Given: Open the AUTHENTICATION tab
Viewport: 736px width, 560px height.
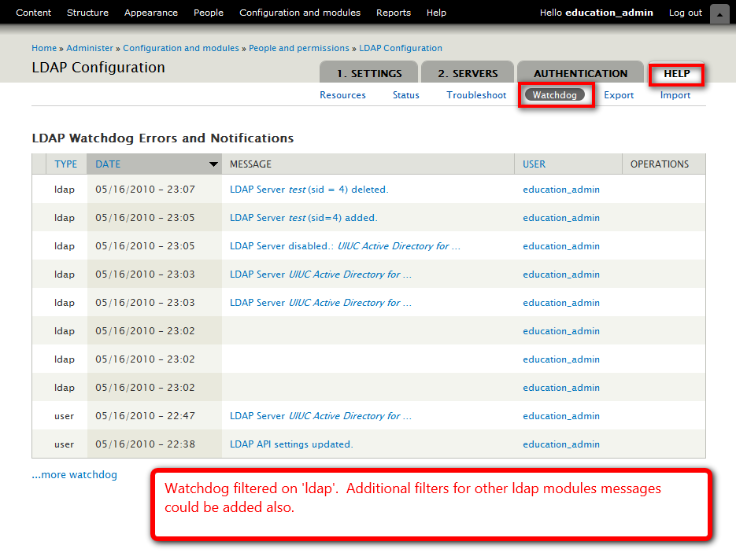Looking at the screenshot, I should tap(580, 73).
